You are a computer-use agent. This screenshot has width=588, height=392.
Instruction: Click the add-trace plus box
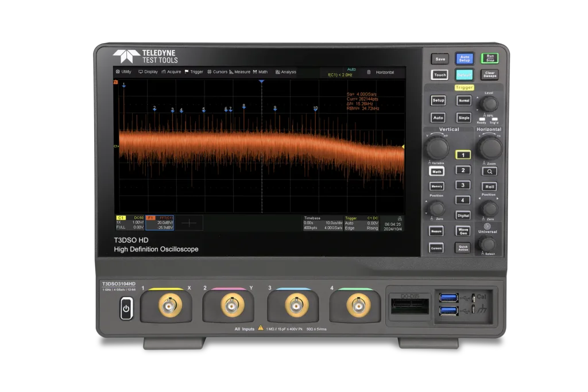coord(189,222)
